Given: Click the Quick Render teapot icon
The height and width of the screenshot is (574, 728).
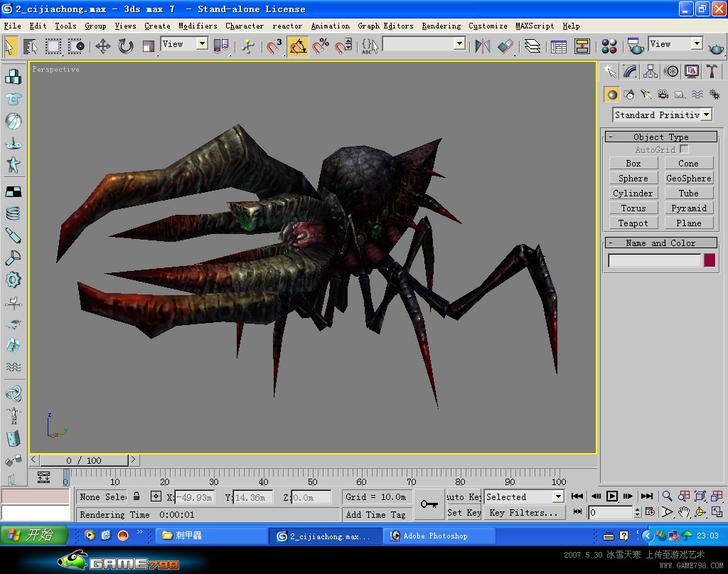Looking at the screenshot, I should (715, 47).
